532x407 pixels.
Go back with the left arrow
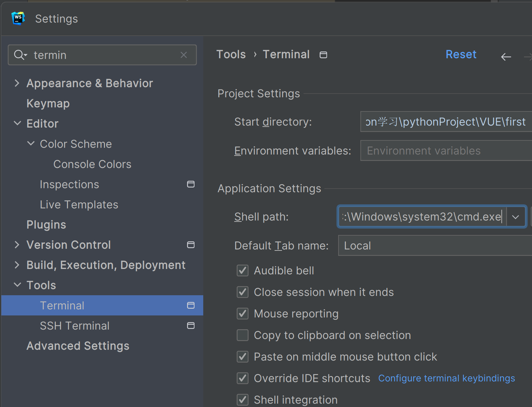[x=506, y=57]
